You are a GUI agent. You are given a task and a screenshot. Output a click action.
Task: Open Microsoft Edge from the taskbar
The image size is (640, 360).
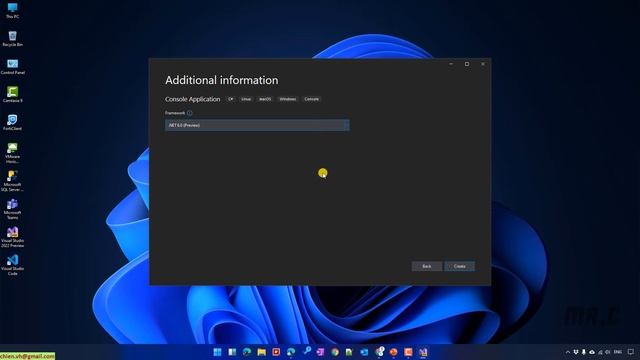[247, 352]
